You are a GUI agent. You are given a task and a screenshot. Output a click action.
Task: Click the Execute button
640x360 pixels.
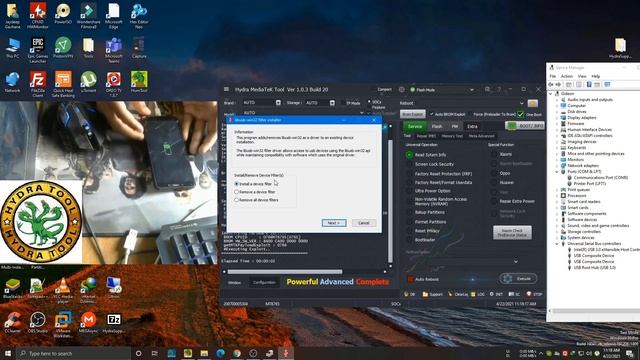tap(518, 279)
